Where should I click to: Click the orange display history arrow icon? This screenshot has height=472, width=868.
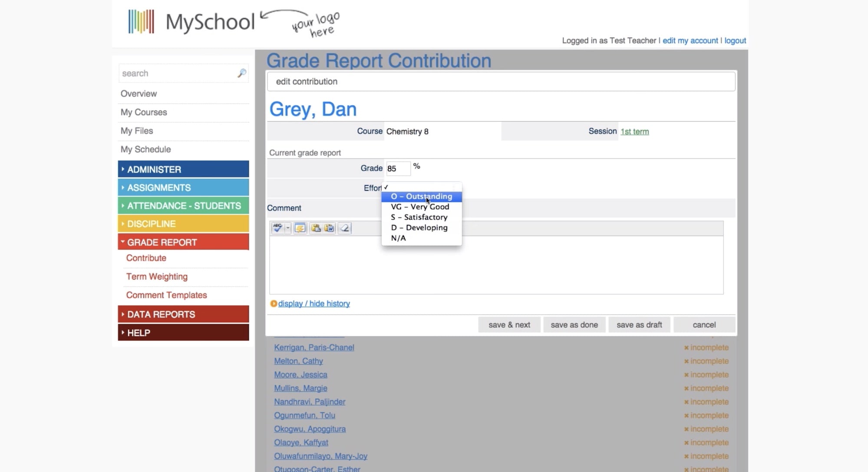click(x=274, y=304)
